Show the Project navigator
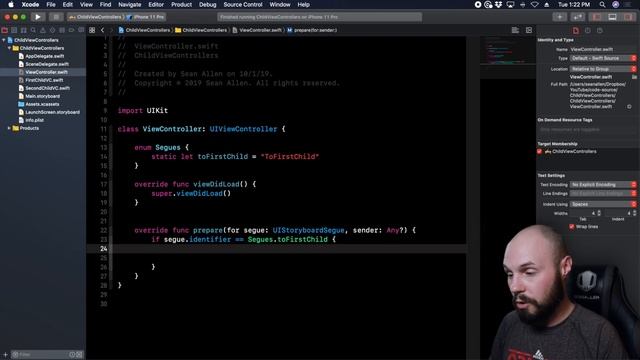 (x=5, y=30)
